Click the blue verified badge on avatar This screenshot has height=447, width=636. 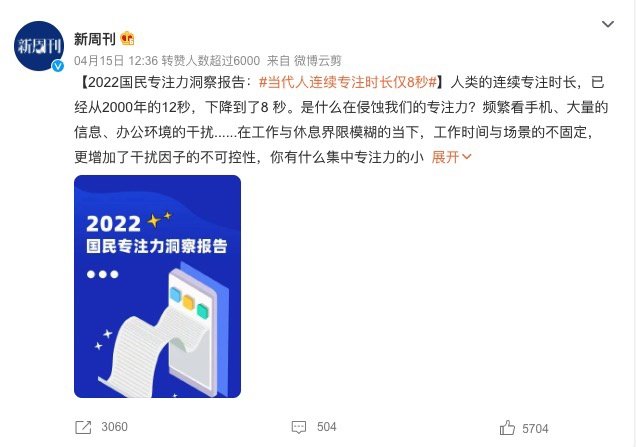58,66
